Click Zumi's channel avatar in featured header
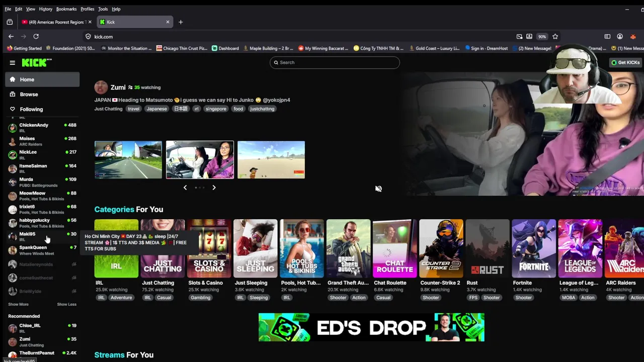Image resolution: width=644 pixels, height=362 pixels. (x=101, y=87)
